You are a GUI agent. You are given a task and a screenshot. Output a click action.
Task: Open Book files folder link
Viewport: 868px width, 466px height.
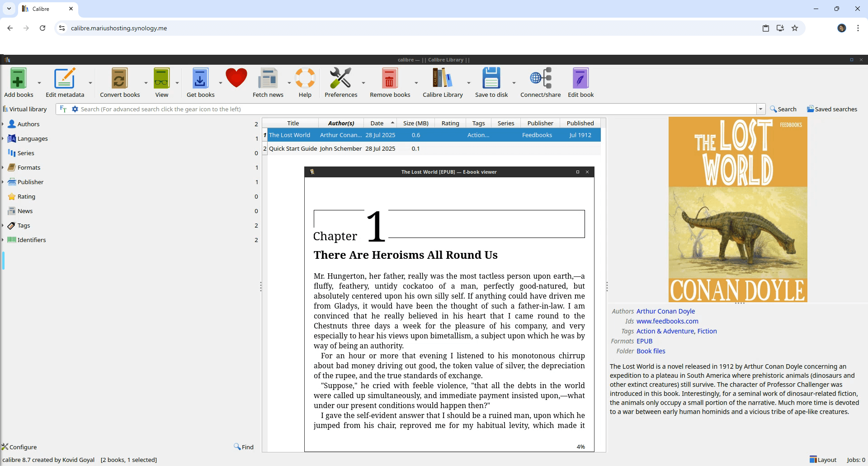tap(651, 351)
